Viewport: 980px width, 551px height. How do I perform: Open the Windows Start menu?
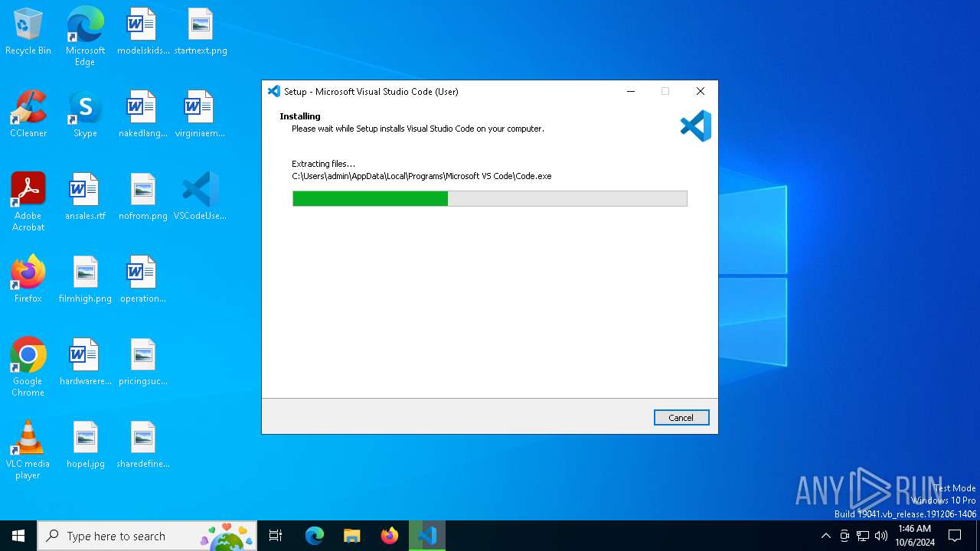pyautogui.click(x=18, y=536)
